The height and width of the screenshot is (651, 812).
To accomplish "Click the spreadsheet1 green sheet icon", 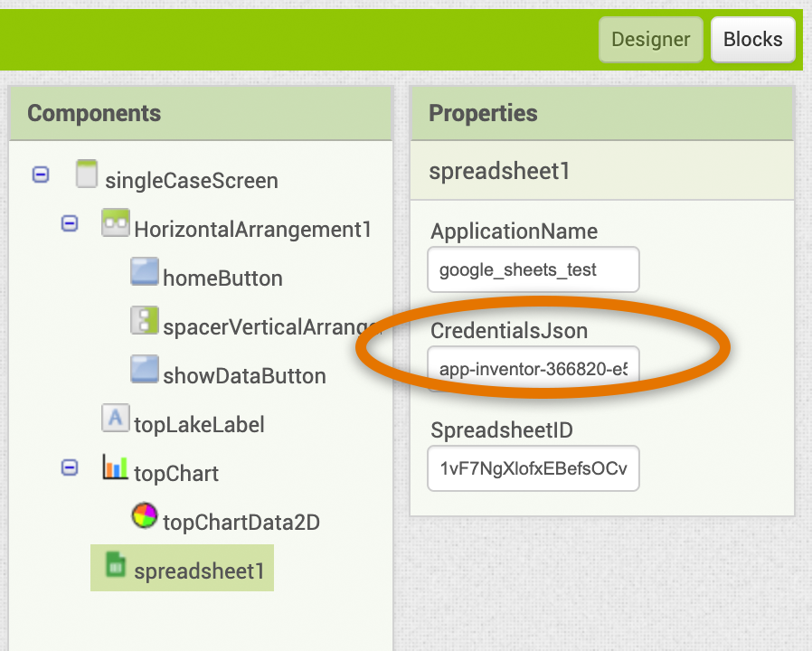I will click(x=116, y=564).
